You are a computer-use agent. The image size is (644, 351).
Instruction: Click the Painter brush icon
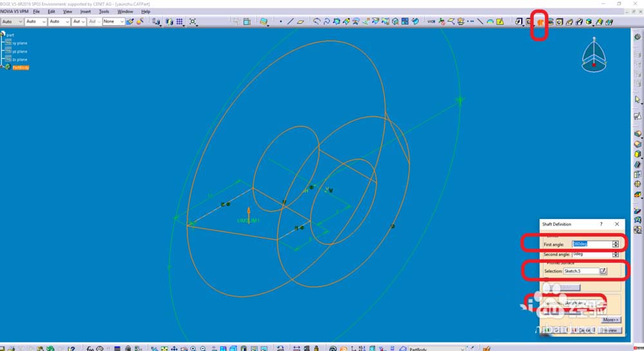coord(130,21)
